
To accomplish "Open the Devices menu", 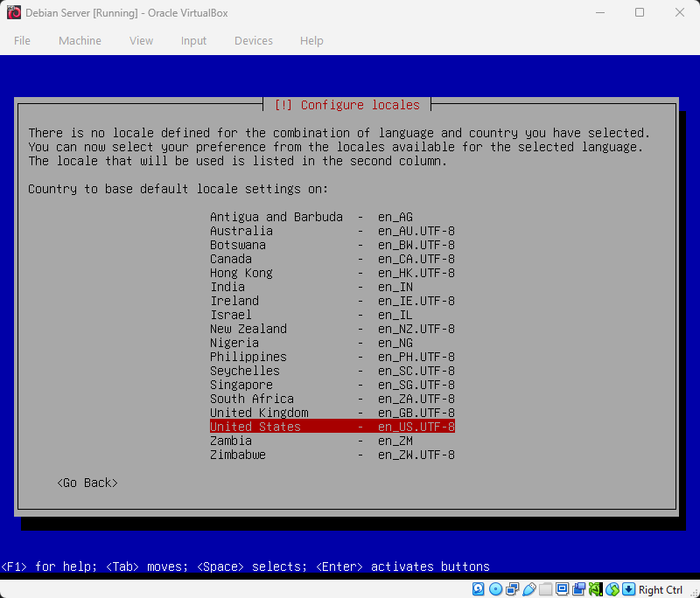I will [x=253, y=40].
